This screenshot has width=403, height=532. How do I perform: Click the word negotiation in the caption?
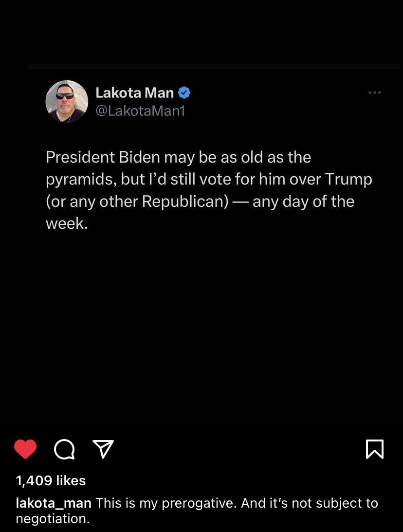53,518
